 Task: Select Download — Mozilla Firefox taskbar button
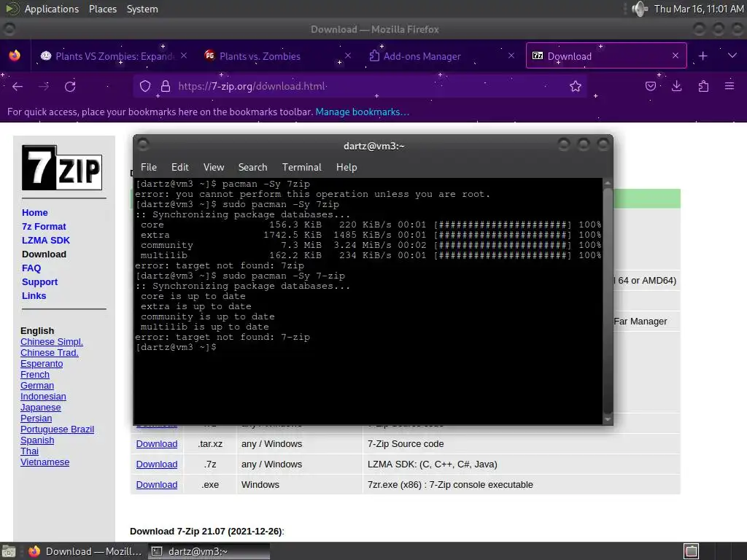coord(86,551)
